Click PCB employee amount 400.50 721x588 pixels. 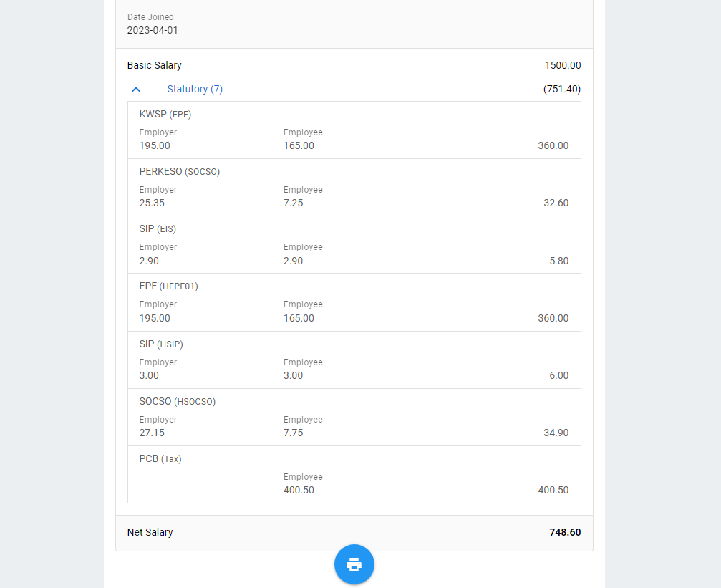pyautogui.click(x=299, y=490)
